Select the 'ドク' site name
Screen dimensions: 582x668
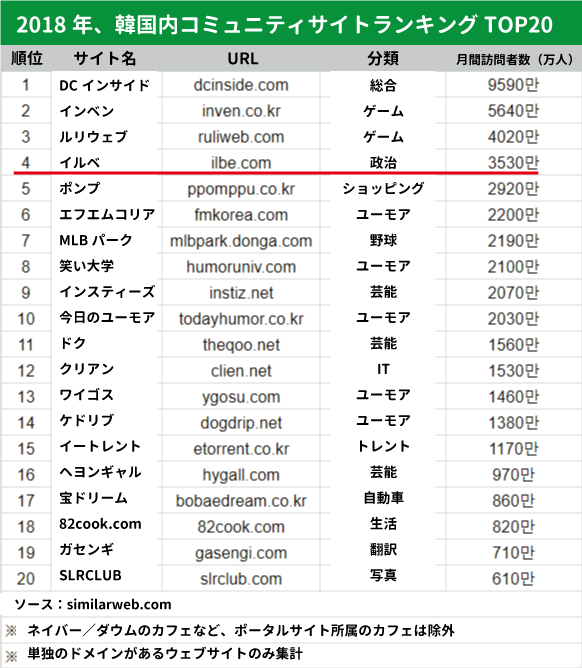[72, 343]
